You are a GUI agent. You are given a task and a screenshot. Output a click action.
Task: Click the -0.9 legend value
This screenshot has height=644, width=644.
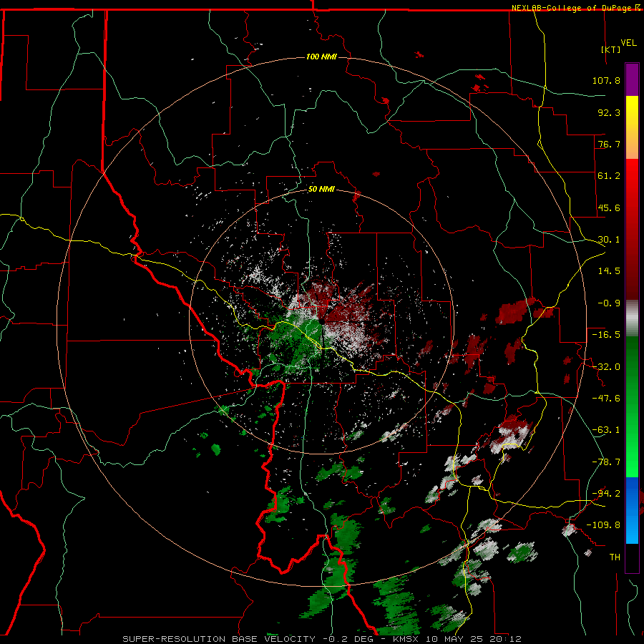tap(609, 303)
